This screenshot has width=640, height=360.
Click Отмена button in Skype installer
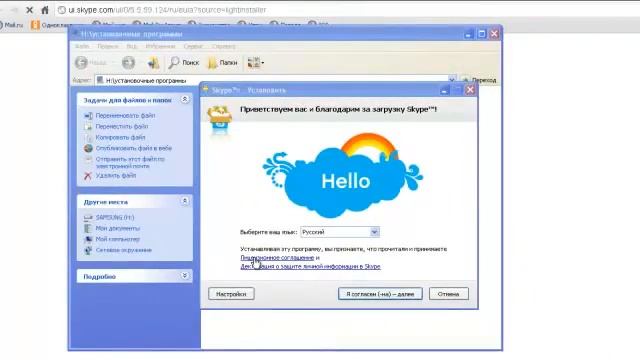click(449, 294)
